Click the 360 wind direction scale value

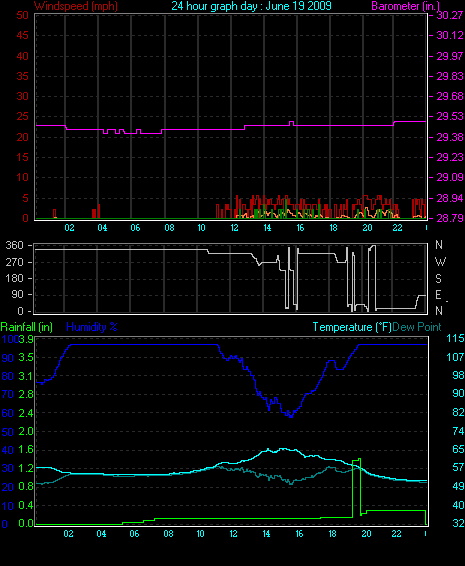click(x=14, y=245)
